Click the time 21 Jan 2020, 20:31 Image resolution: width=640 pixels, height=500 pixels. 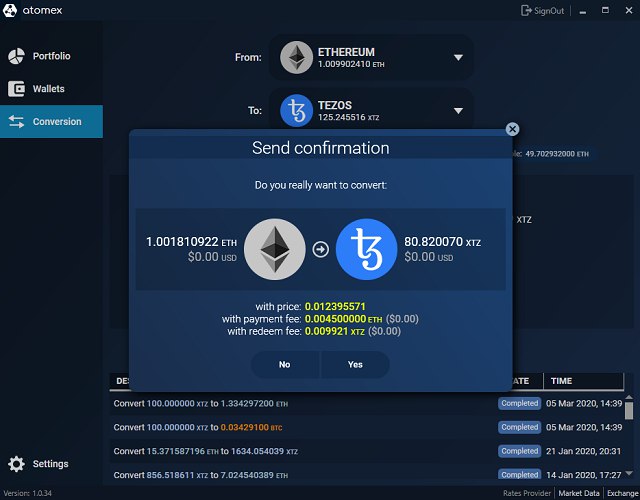click(583, 451)
